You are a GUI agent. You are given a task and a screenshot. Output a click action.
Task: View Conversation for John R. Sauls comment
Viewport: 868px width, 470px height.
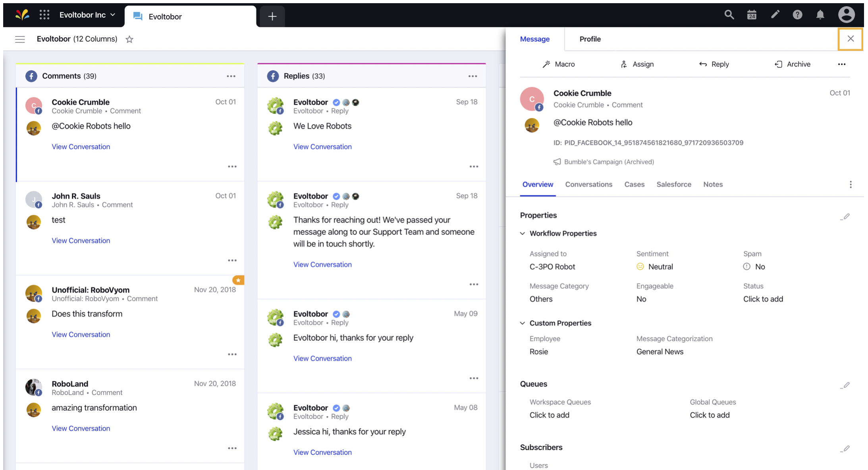81,241
